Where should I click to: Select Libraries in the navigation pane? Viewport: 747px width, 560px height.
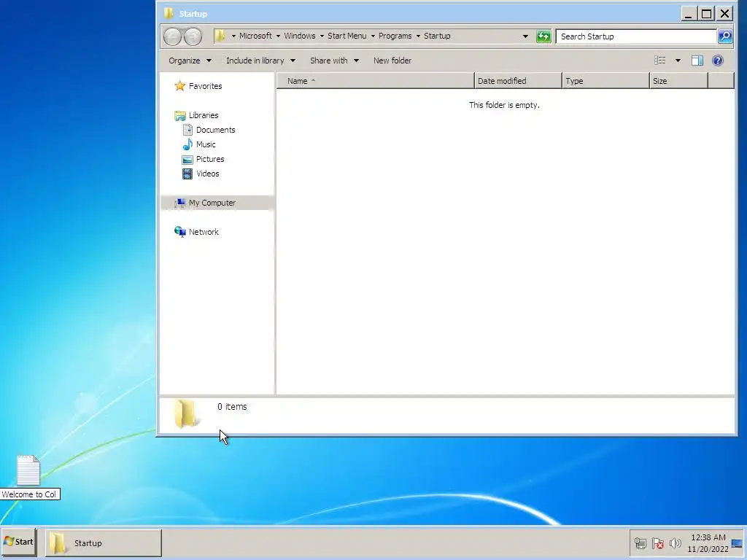click(204, 115)
